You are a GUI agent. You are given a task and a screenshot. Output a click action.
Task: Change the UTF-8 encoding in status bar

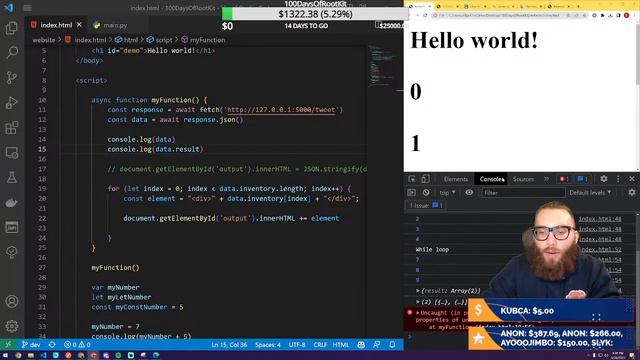(297, 344)
